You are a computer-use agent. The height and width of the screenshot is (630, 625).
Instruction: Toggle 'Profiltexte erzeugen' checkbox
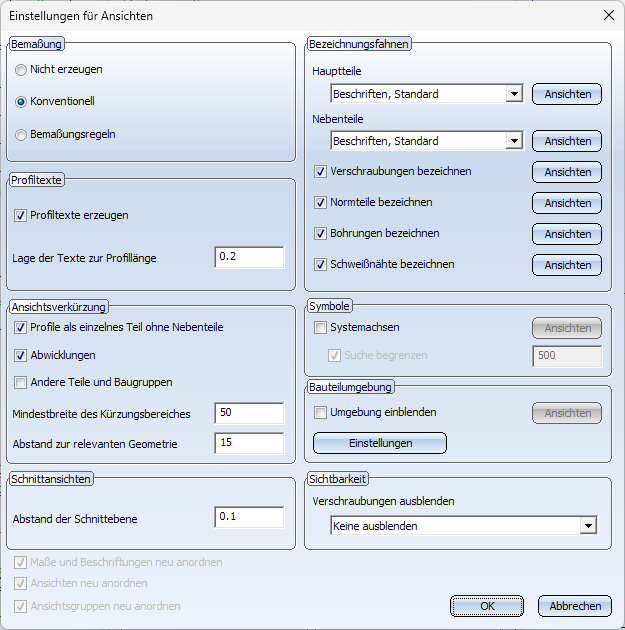point(21,215)
